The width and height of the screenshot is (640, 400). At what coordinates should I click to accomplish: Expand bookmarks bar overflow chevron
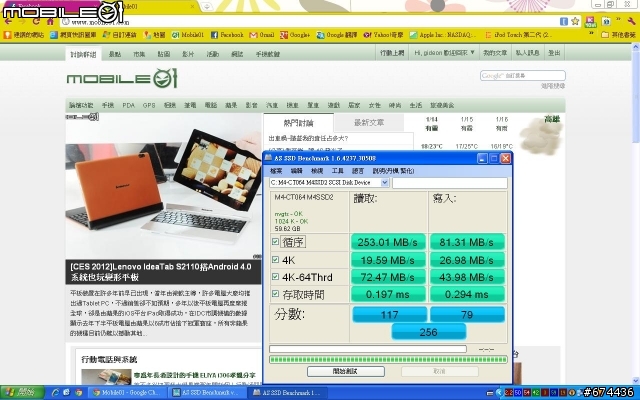[591, 34]
